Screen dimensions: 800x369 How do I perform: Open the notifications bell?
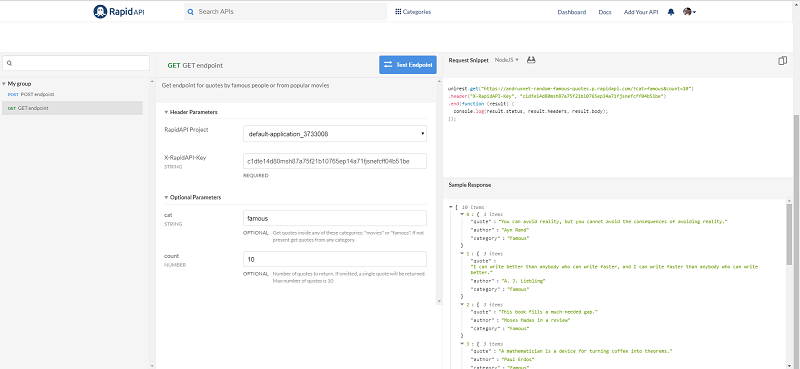[x=670, y=12]
